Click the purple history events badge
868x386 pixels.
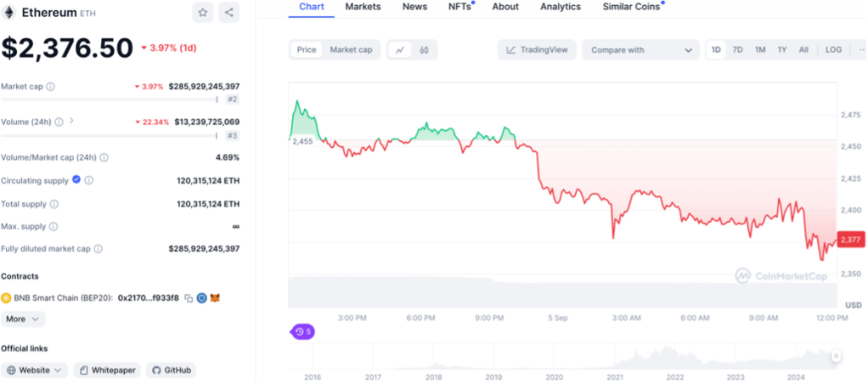click(302, 331)
